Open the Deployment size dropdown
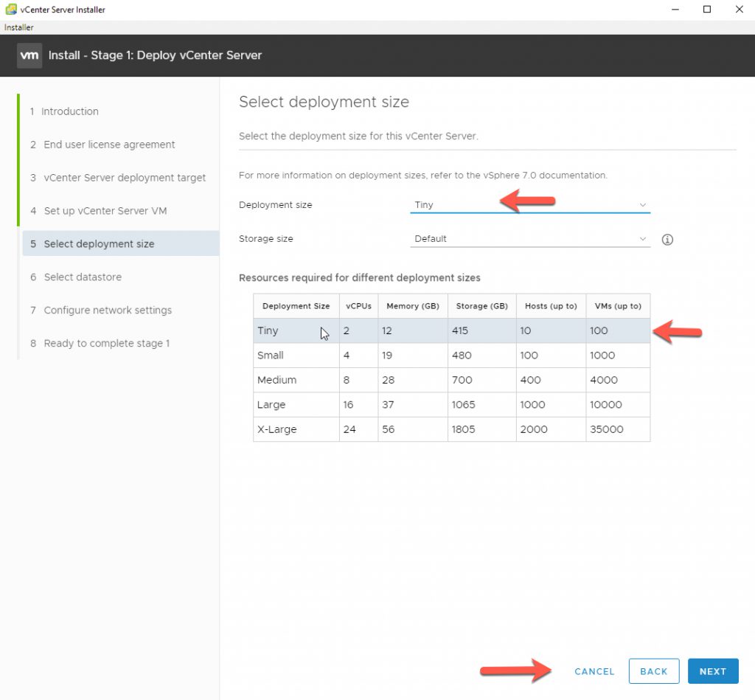 coord(529,205)
